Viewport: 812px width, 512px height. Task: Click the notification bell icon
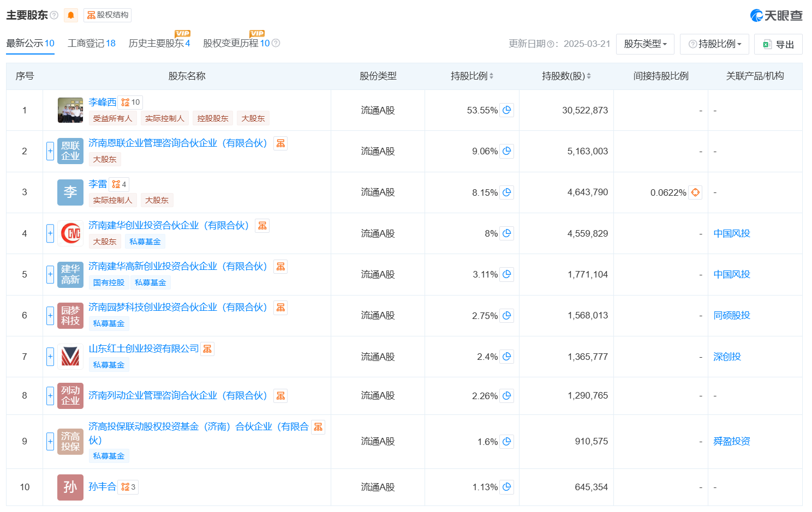point(70,15)
